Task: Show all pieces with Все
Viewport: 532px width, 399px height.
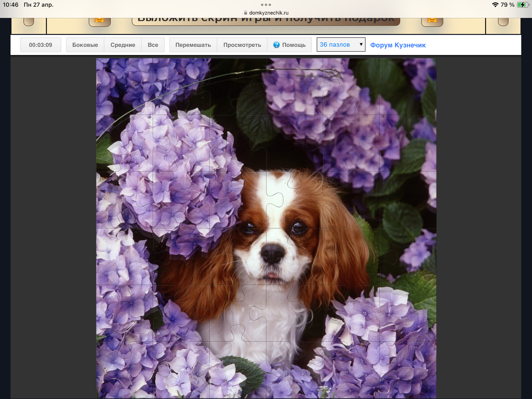Action: pos(153,45)
